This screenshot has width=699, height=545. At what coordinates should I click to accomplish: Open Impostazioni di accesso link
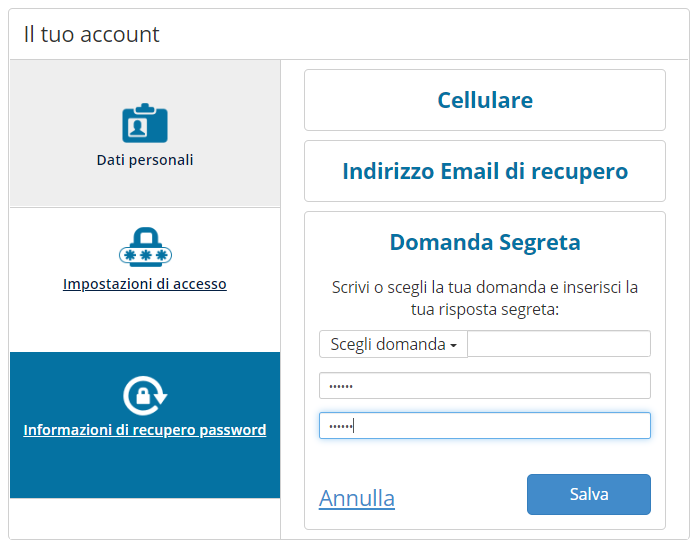pos(145,284)
